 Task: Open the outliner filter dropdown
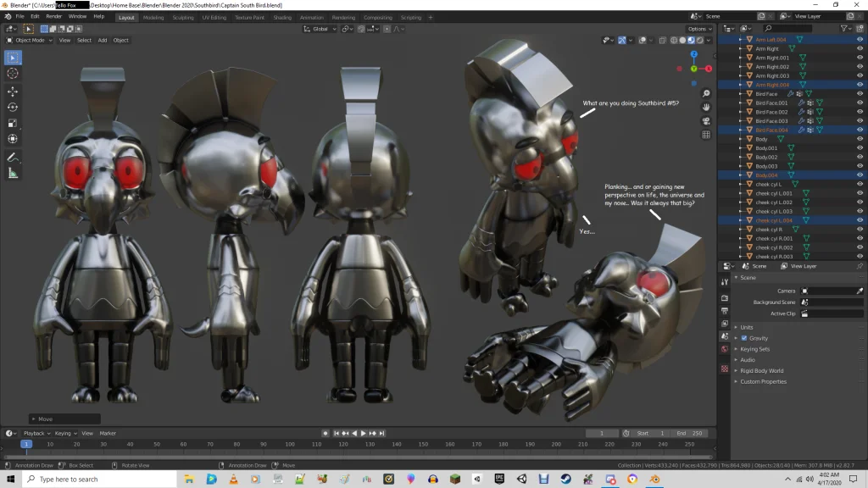[845, 28]
